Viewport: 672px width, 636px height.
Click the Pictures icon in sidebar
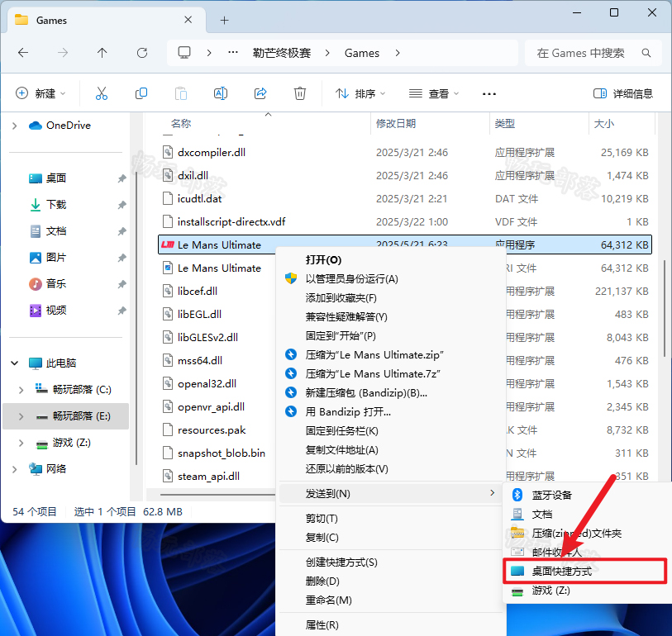point(36,258)
